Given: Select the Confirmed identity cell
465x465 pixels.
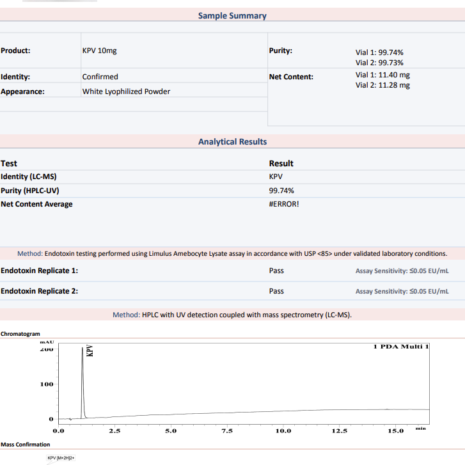Looking at the screenshot, I should 100,77.
